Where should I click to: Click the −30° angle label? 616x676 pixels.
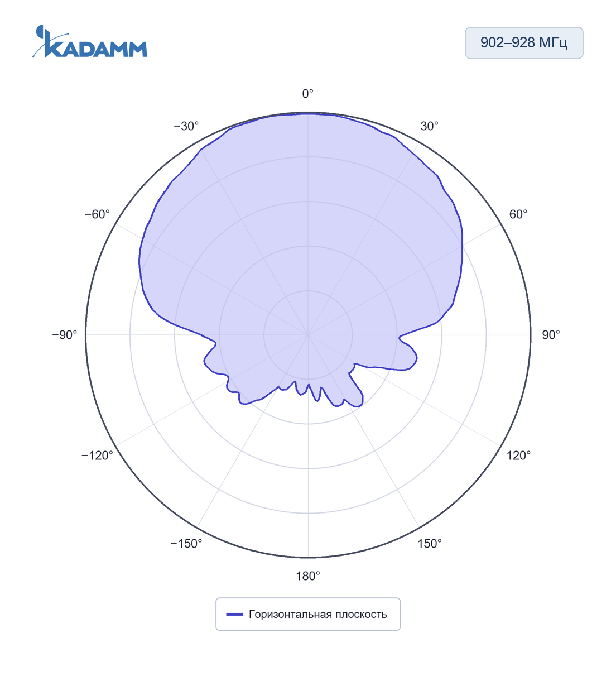click(186, 126)
